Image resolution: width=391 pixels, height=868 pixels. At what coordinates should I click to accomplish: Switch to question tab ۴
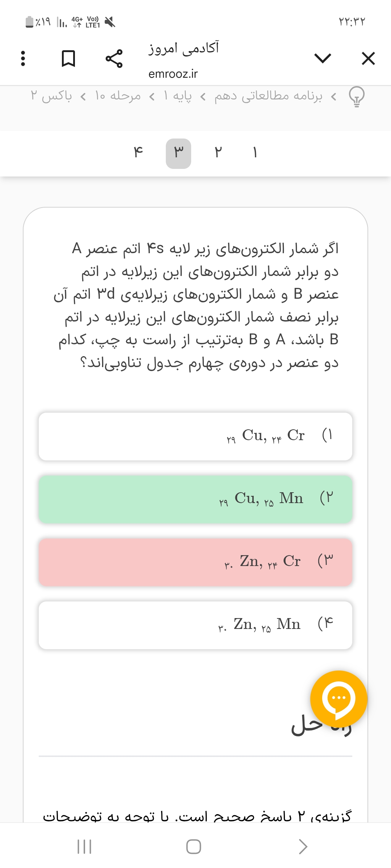(x=138, y=153)
